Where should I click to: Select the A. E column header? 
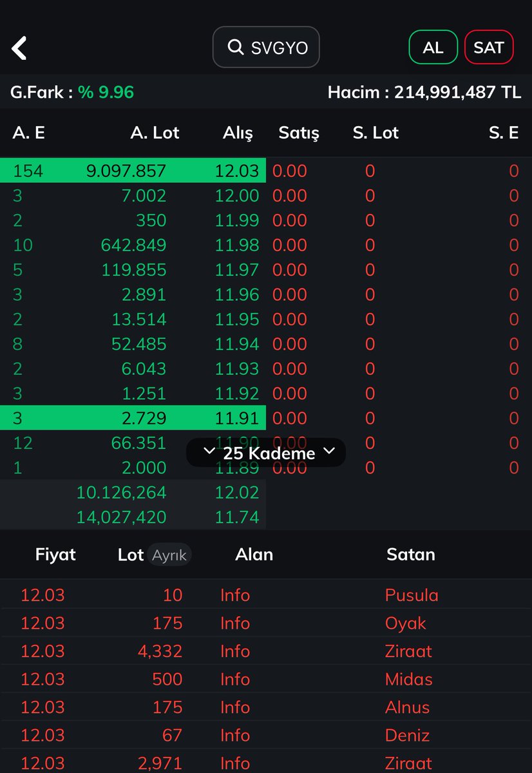29,133
